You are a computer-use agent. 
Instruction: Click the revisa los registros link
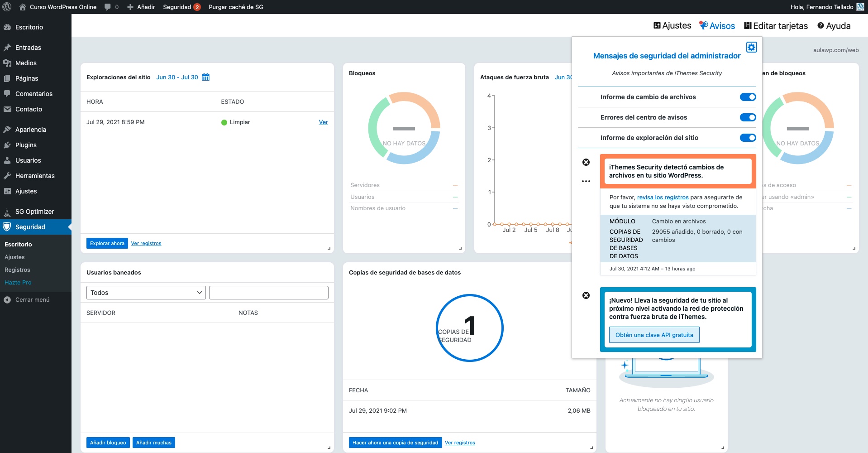663,197
